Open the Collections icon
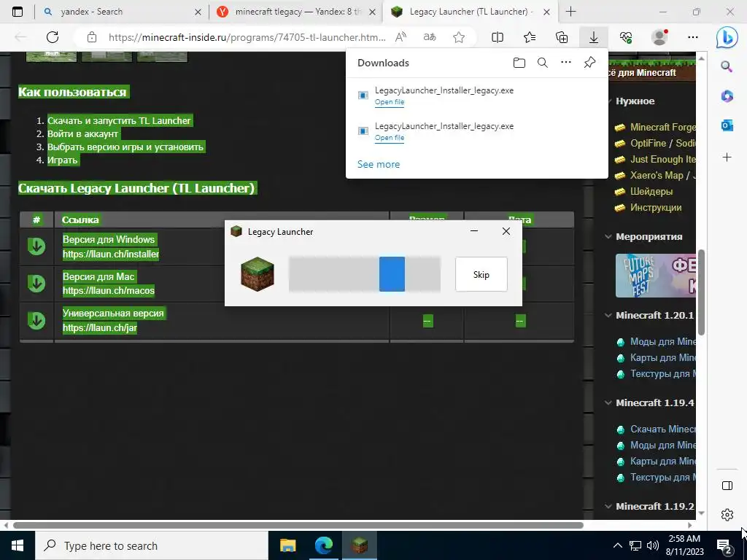The height and width of the screenshot is (560, 747). 562,37
